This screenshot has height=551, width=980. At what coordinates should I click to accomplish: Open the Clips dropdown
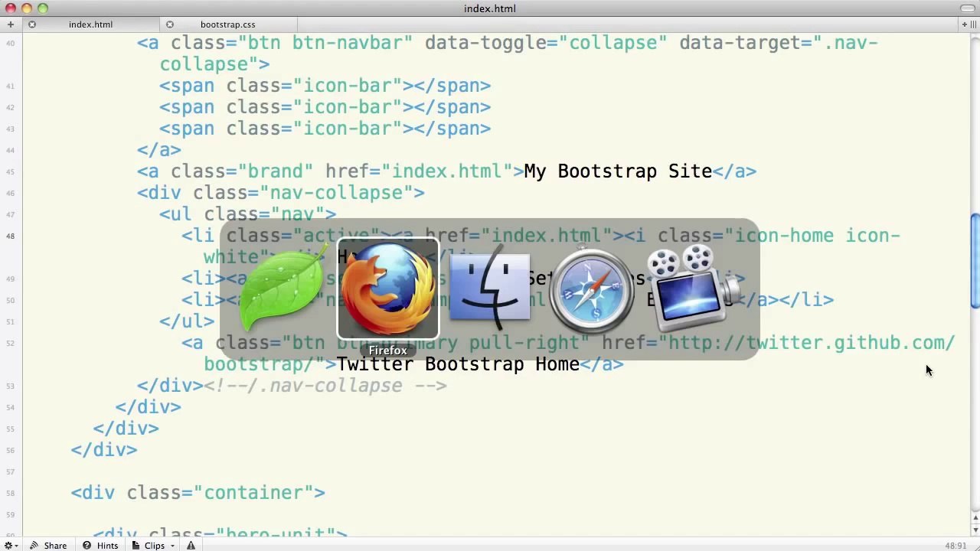(153, 546)
